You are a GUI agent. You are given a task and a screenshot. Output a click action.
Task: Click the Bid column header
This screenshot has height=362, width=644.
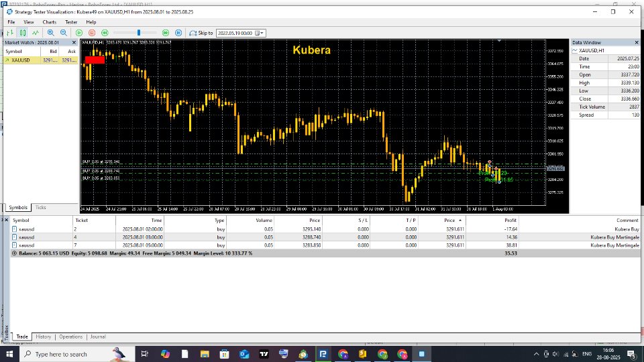click(x=50, y=52)
